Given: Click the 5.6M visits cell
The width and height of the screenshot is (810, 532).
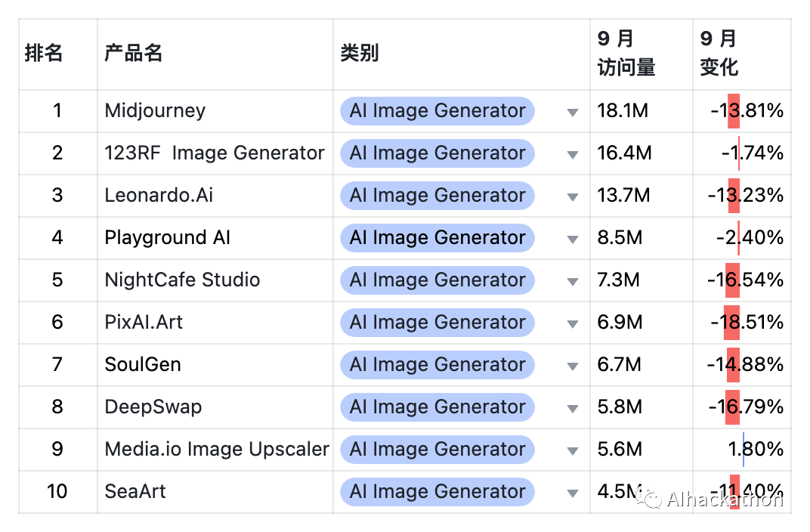Looking at the screenshot, I should [x=641, y=450].
